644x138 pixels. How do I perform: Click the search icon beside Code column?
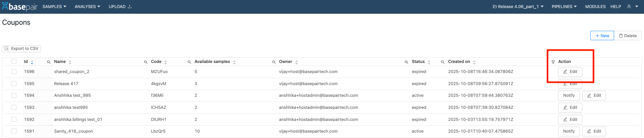pos(146,62)
